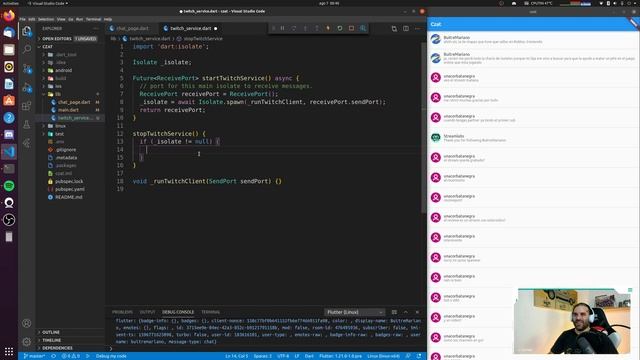Open the Selection menu
The height and width of the screenshot is (360, 640).
click(46, 19)
